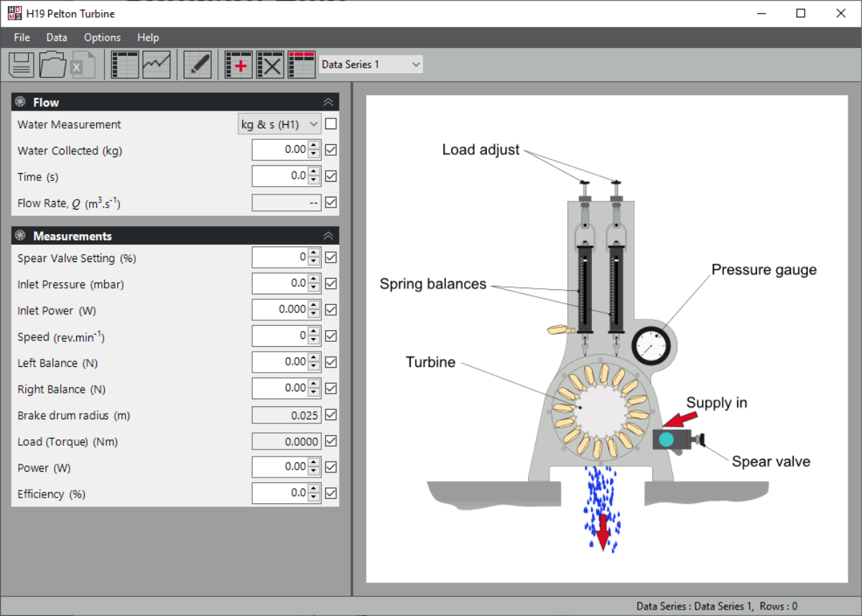The height and width of the screenshot is (616, 862).
Task: Delete data row with X table icon
Action: point(270,65)
